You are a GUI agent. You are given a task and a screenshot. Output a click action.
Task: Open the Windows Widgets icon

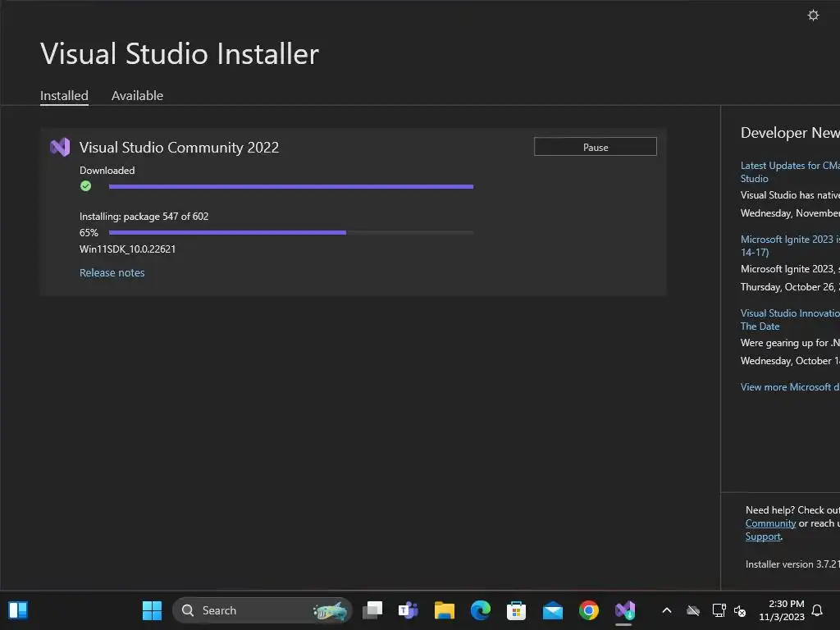[18, 610]
